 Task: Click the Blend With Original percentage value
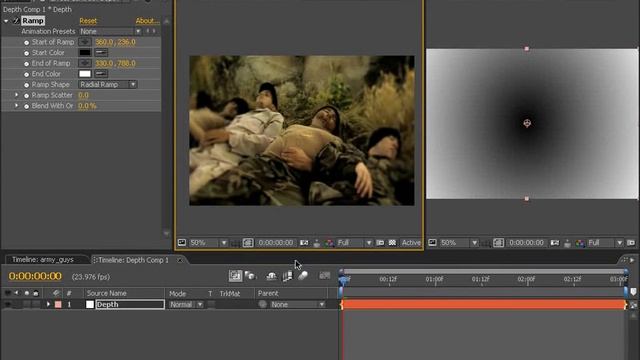click(87, 106)
